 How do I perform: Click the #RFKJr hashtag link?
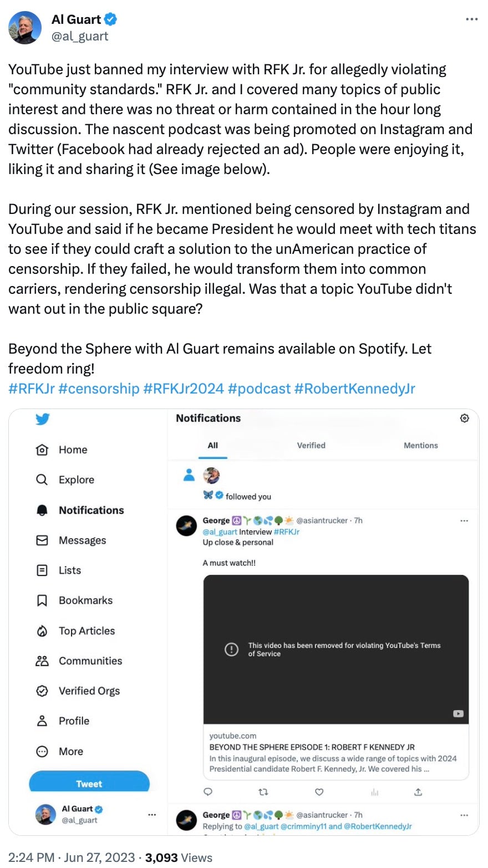(x=32, y=389)
